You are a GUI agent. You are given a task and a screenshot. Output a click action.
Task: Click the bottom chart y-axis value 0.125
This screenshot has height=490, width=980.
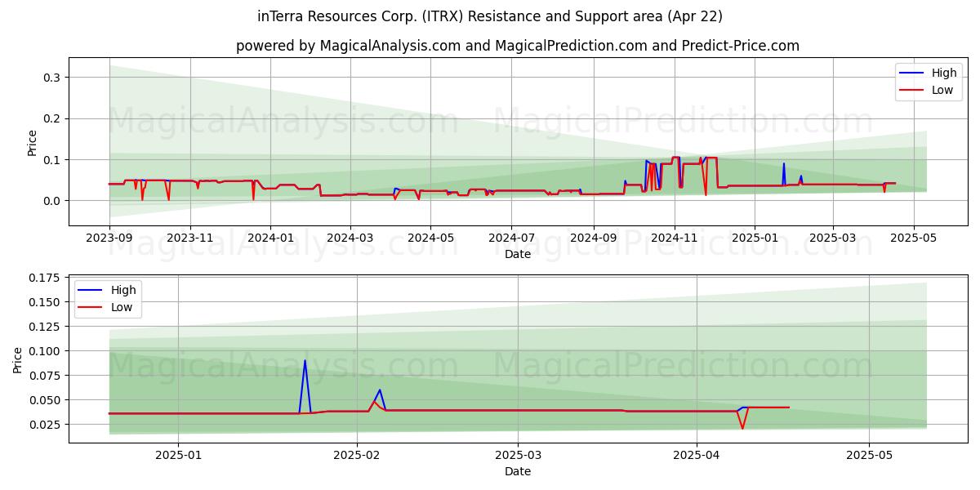click(x=46, y=327)
